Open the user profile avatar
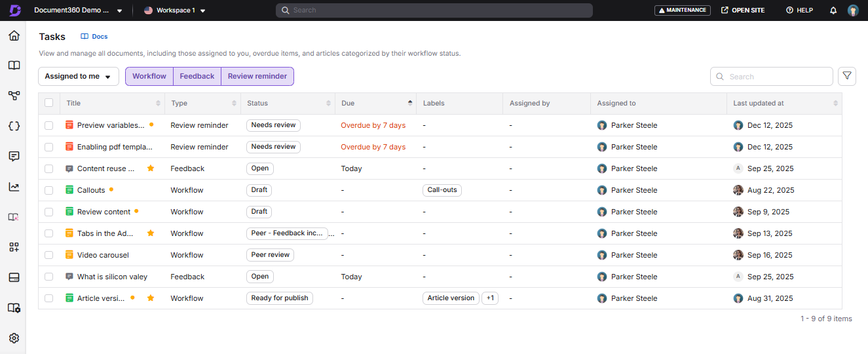Image resolution: width=868 pixels, height=354 pixels. [x=853, y=10]
